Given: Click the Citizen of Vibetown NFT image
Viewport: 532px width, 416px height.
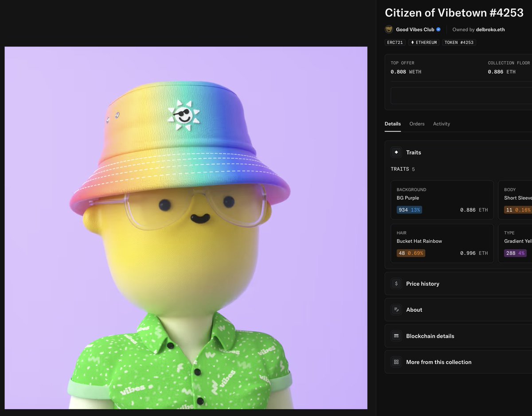Looking at the screenshot, I should click(x=186, y=228).
